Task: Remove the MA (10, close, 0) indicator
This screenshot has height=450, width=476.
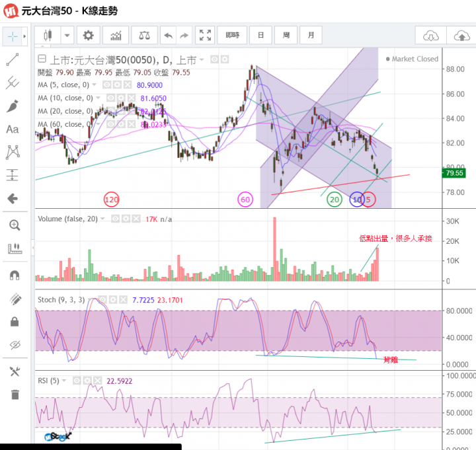Action: [131, 98]
